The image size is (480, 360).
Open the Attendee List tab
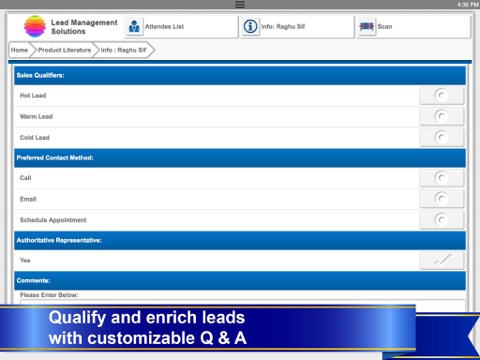[181, 27]
